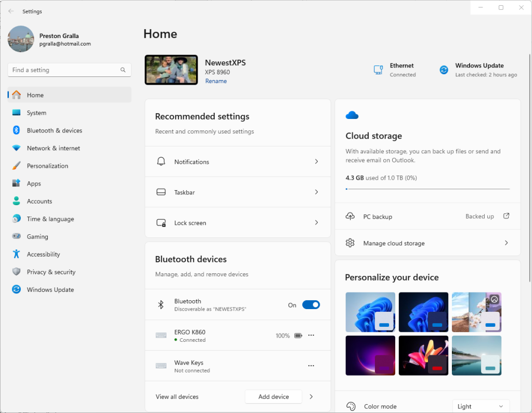Select the colorful flower dark theme
The width and height of the screenshot is (532, 413).
point(423,355)
